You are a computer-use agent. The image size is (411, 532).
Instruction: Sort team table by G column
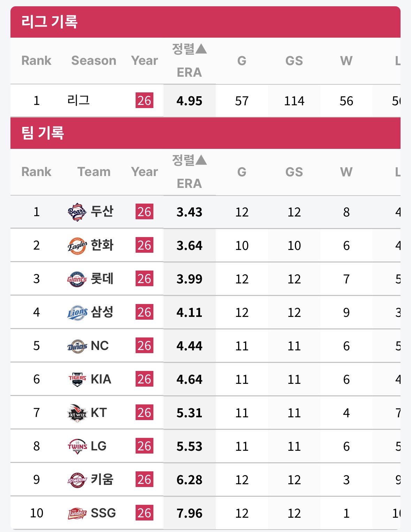coord(242,172)
